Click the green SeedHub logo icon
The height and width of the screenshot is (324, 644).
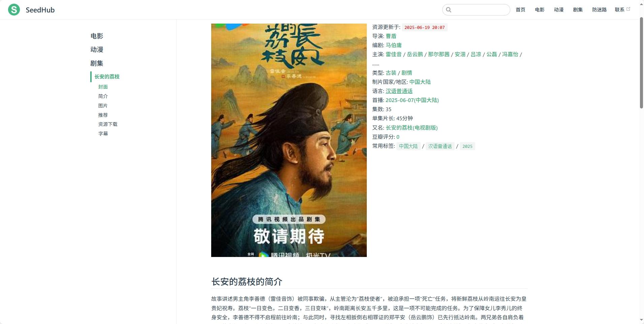click(x=14, y=10)
